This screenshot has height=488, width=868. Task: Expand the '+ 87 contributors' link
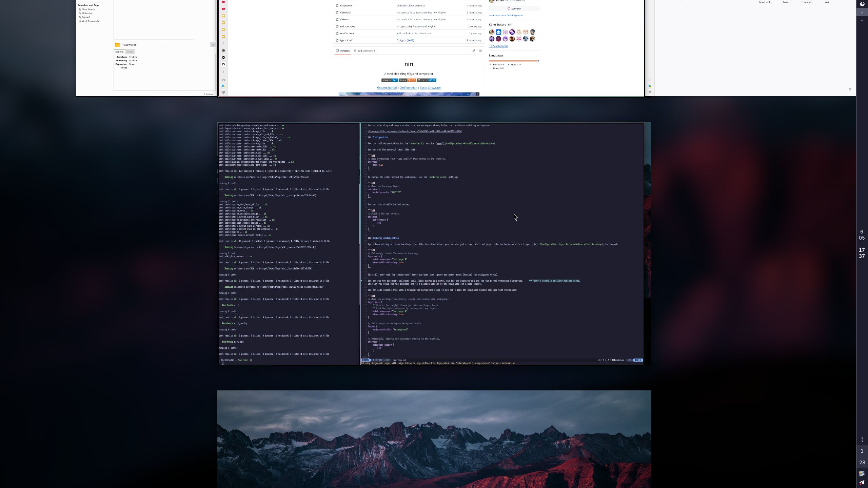498,46
